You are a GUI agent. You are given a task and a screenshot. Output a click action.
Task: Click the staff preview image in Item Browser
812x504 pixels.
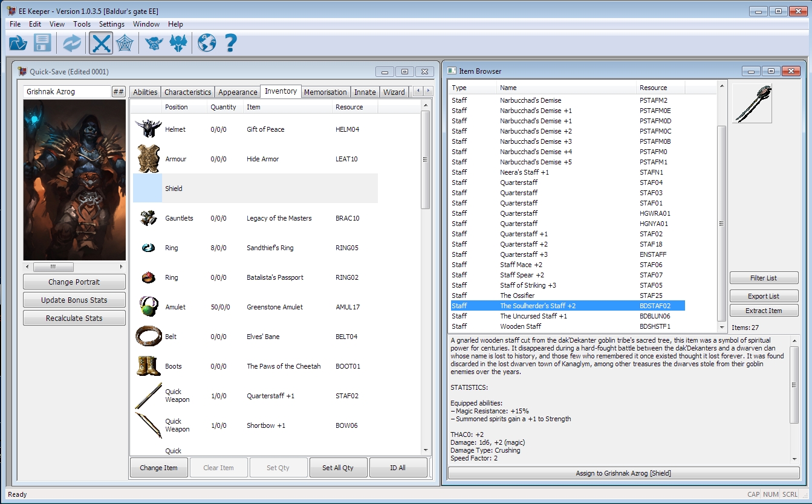(x=752, y=103)
